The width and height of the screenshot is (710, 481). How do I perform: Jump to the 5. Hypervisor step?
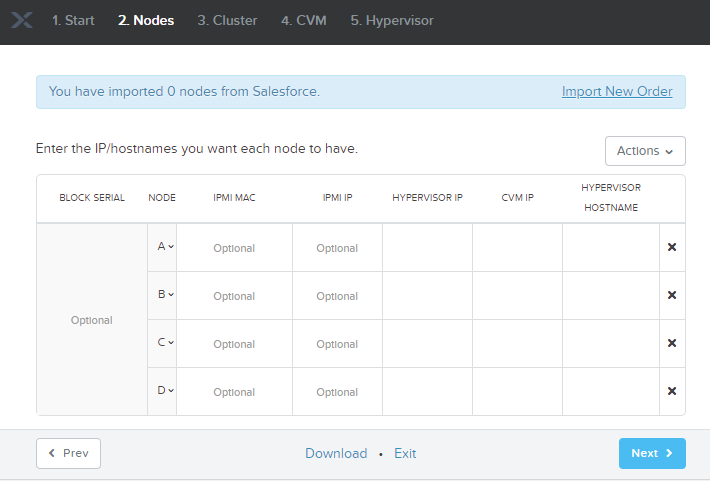(392, 20)
